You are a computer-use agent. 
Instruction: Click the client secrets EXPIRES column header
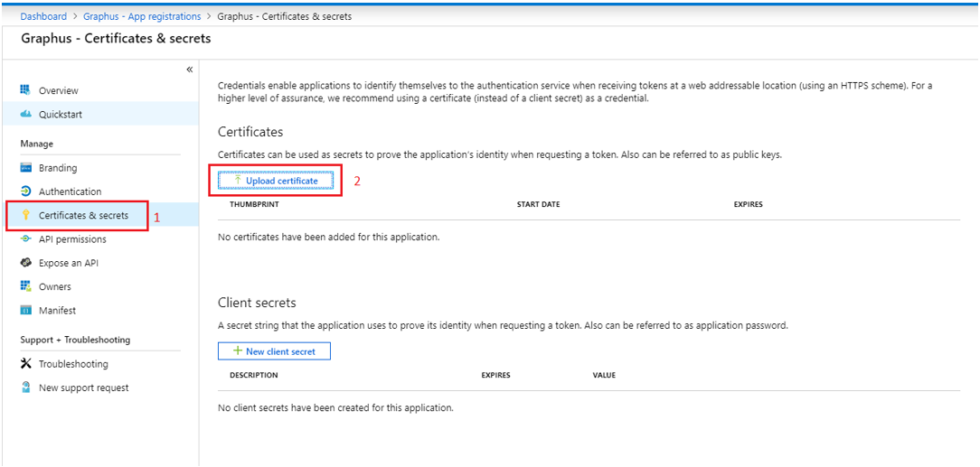[x=495, y=375]
